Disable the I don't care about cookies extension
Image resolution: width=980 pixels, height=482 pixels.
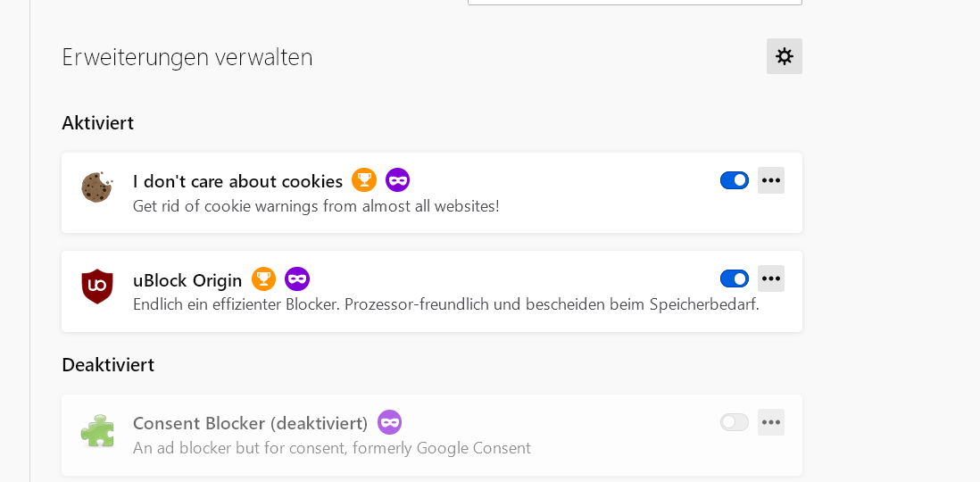[734, 180]
